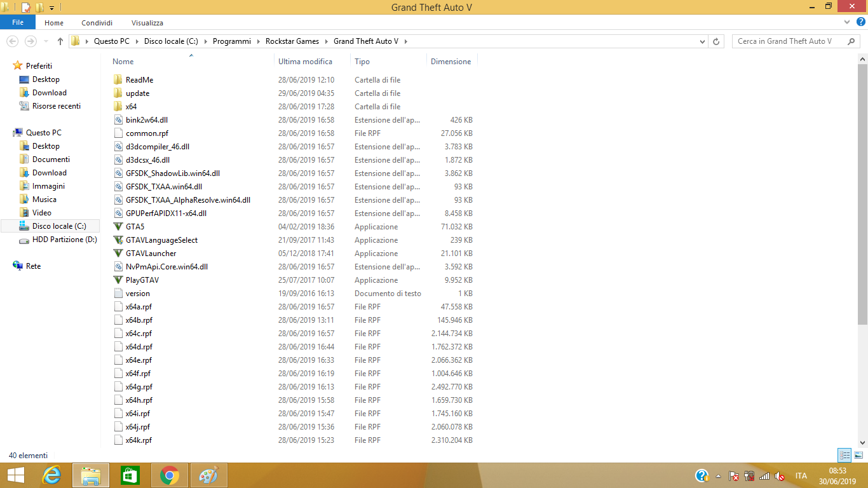Image resolution: width=868 pixels, height=488 pixels.
Task: Click ITA language indicator in taskbar
Action: (801, 476)
